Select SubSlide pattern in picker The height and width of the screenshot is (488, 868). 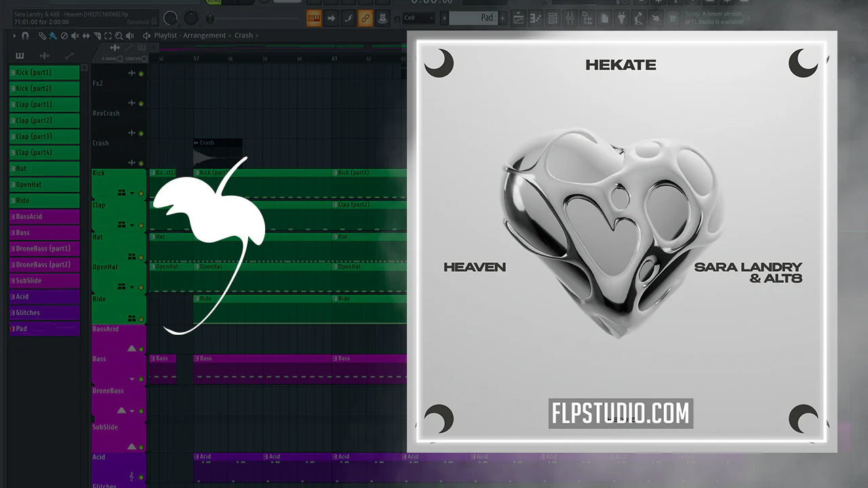tap(44, 281)
